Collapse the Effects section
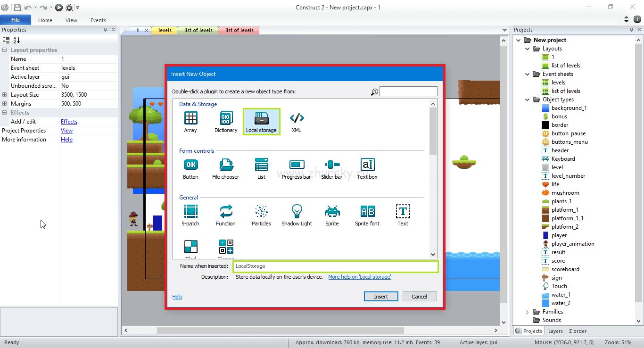This screenshot has height=348, width=644. 5,113
